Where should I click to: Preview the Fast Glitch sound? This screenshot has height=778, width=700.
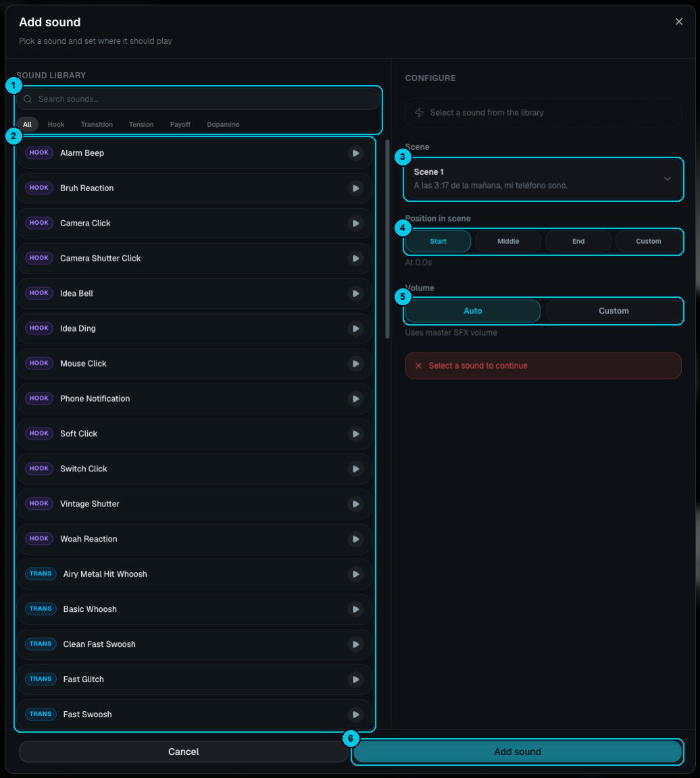pyautogui.click(x=355, y=679)
